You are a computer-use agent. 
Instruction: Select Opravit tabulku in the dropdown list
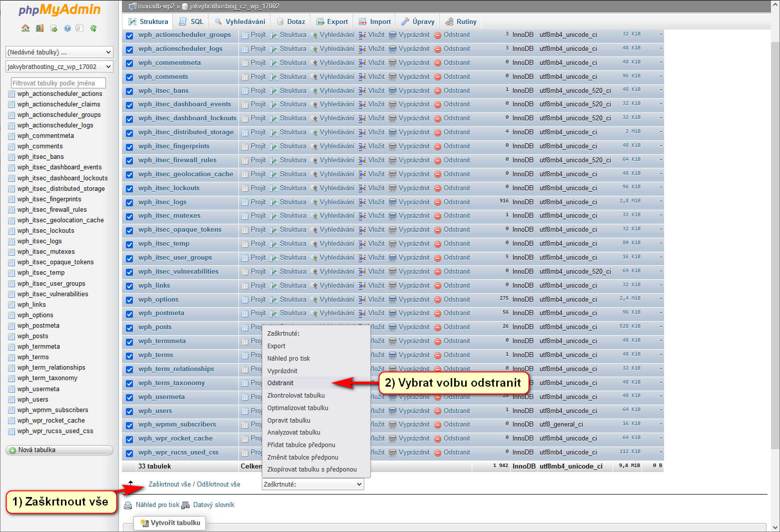click(x=289, y=420)
